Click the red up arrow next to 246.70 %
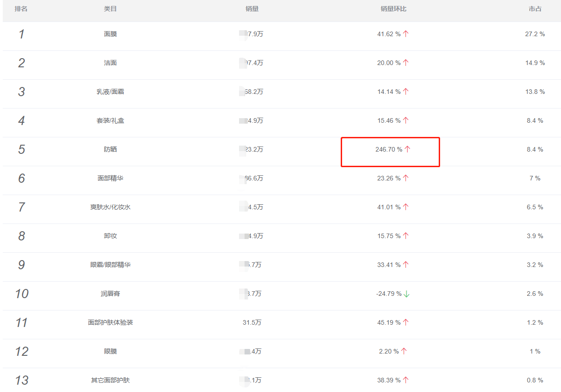The image size is (561, 392). tap(408, 149)
